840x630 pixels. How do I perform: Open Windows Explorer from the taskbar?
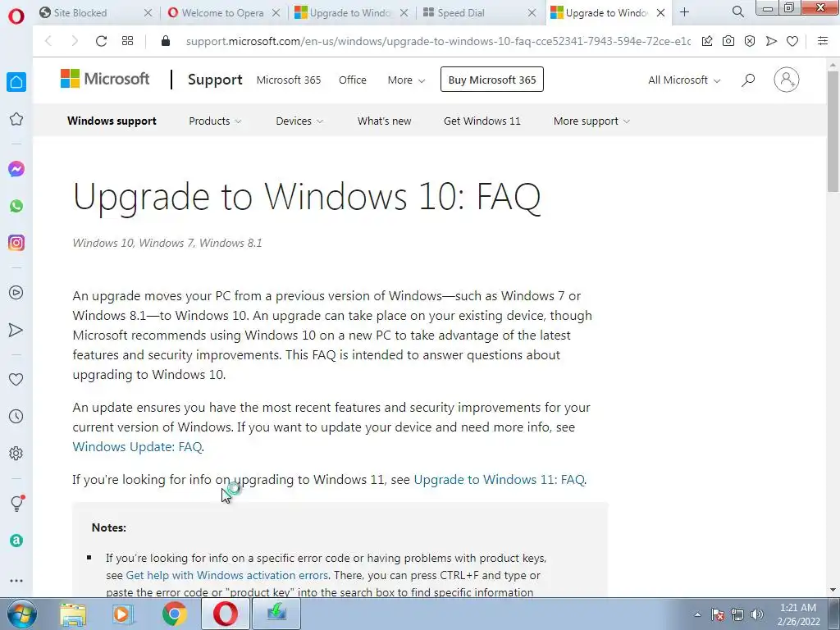point(73,614)
